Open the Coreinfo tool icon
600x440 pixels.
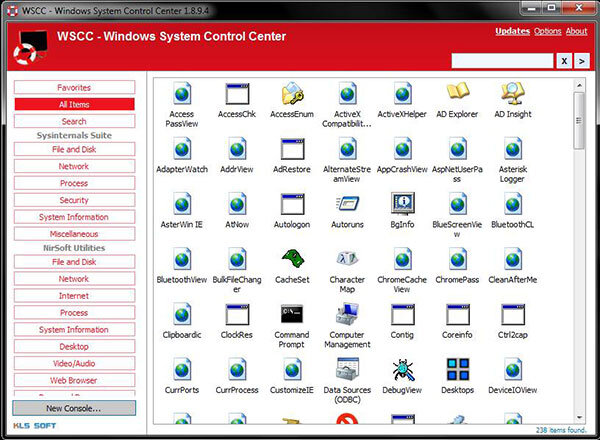pyautogui.click(x=458, y=314)
